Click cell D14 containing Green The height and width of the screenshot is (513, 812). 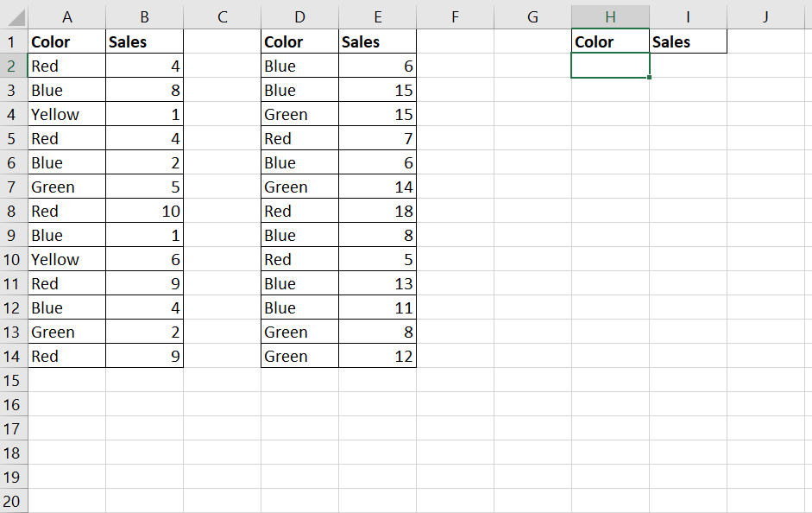click(299, 356)
